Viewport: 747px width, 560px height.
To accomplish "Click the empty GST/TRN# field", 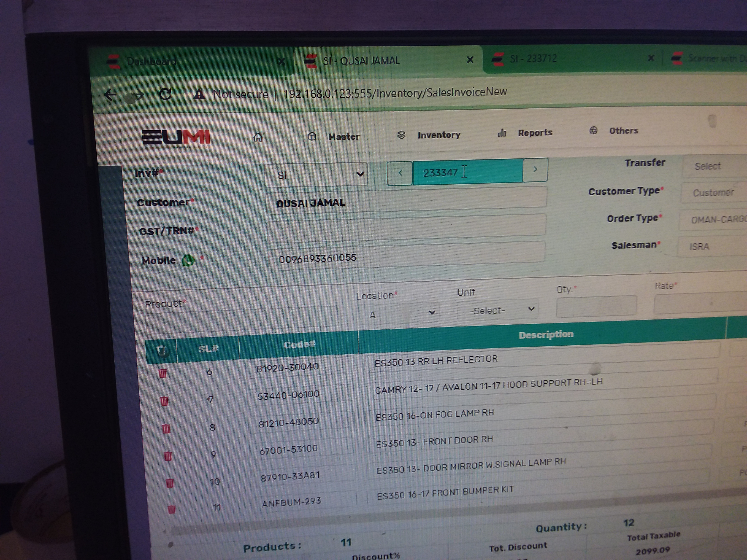I will pos(406,229).
